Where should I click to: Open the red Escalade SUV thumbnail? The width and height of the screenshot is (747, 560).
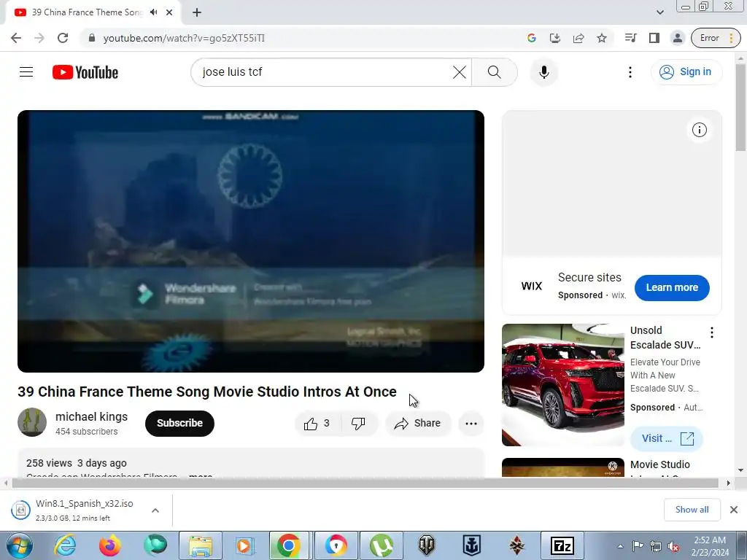click(x=562, y=385)
